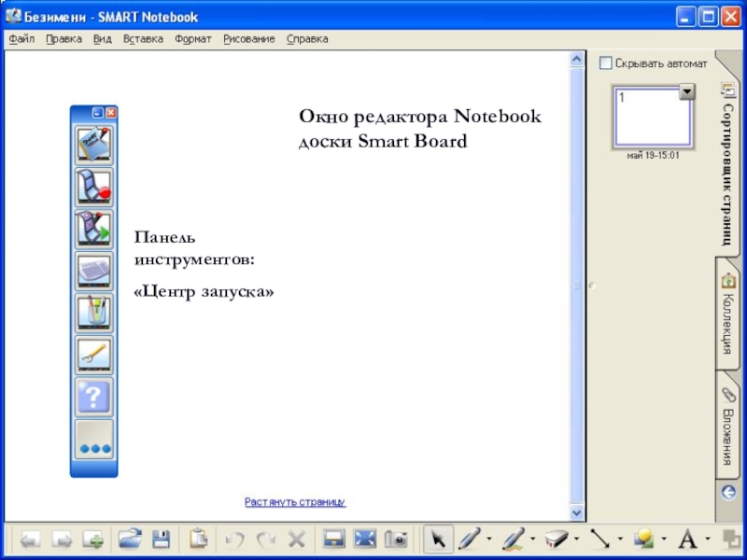747x560 pixels.
Task: Open Control Panel wrench icon
Action: point(93,356)
